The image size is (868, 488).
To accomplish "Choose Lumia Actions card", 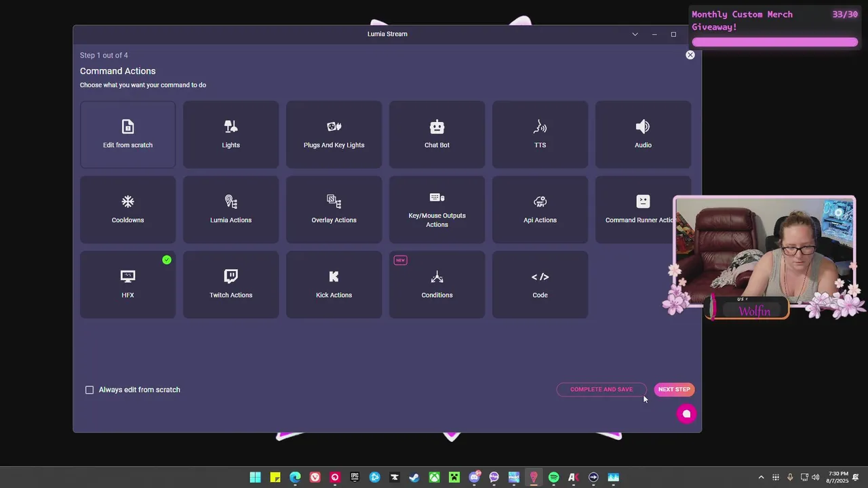I will tap(231, 209).
